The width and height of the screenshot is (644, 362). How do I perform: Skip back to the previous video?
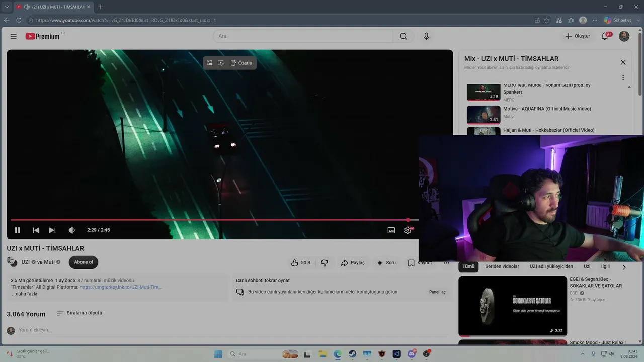coord(36,230)
